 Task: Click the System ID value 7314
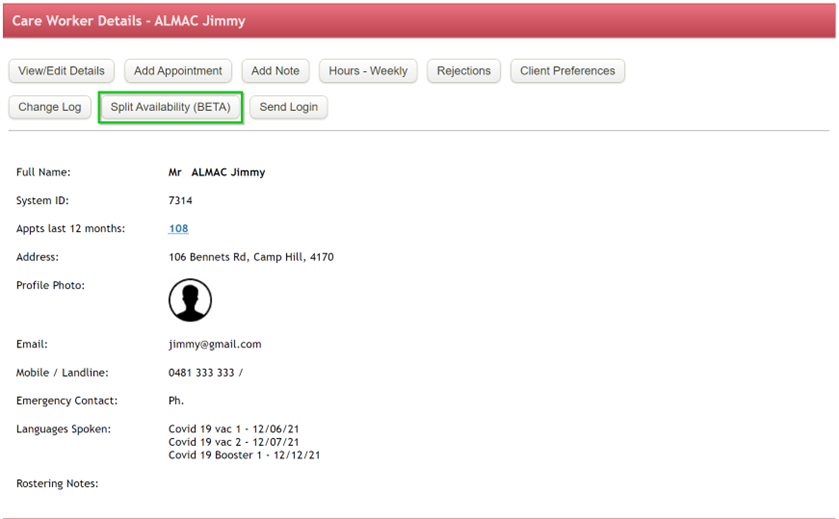tap(180, 201)
